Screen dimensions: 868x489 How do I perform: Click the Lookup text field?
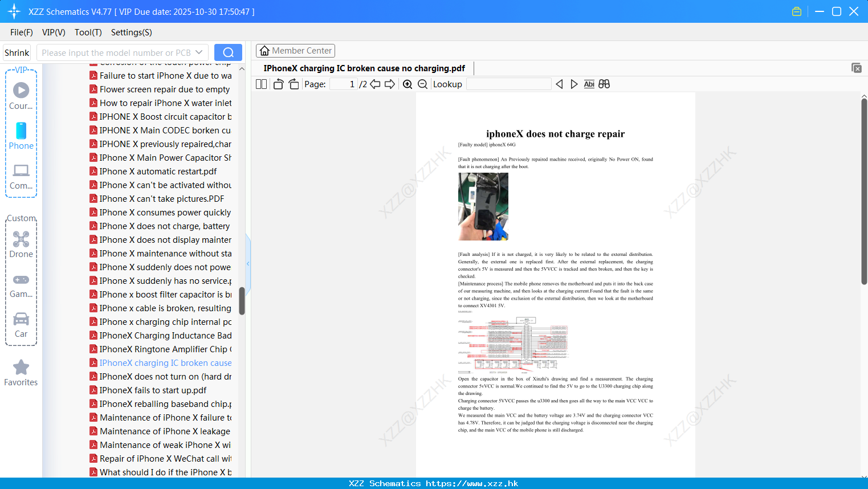pos(508,84)
